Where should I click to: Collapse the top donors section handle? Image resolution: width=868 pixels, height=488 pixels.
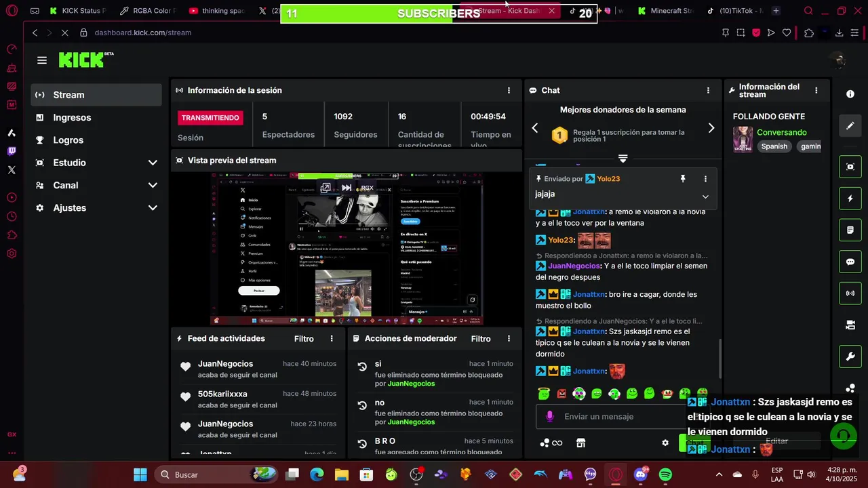click(623, 159)
